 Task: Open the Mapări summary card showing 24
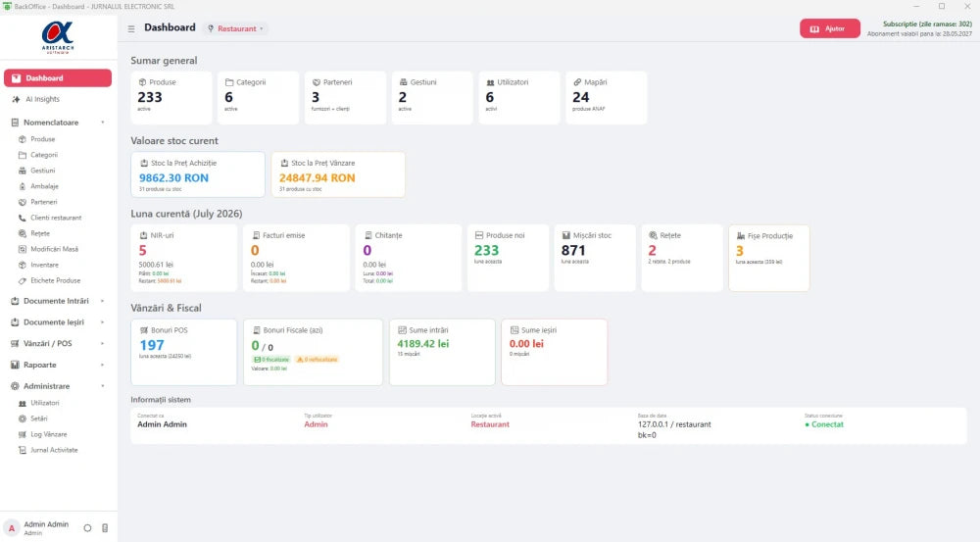[x=607, y=98]
